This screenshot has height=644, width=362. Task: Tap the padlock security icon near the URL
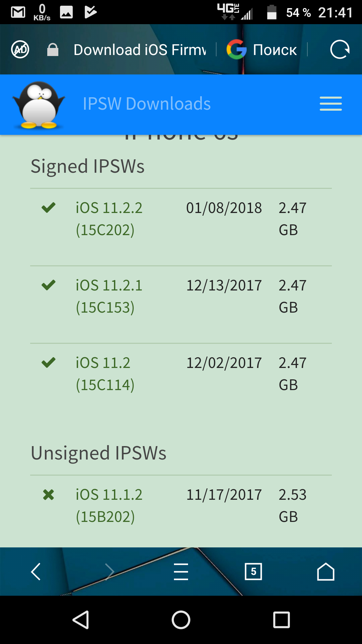53,49
